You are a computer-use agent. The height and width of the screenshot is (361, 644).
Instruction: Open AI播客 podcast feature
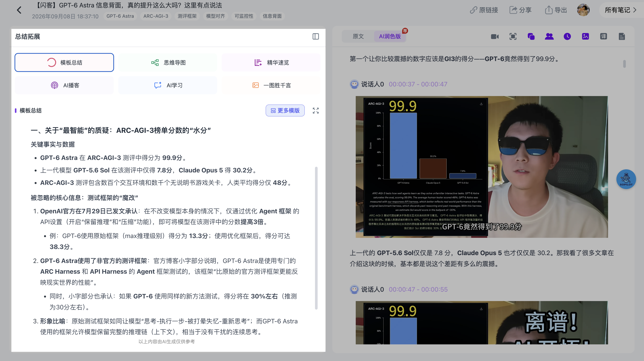(x=64, y=85)
